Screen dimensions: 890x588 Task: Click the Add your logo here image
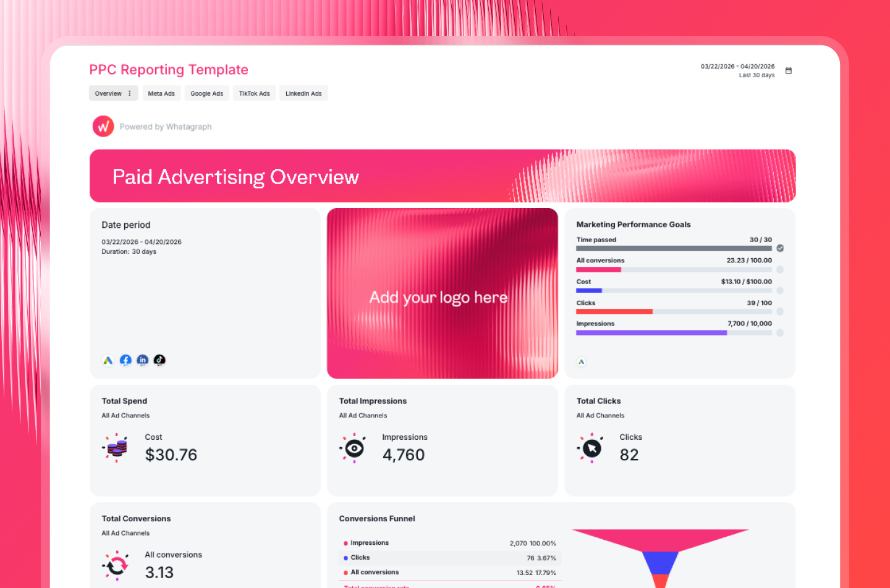pos(443,293)
